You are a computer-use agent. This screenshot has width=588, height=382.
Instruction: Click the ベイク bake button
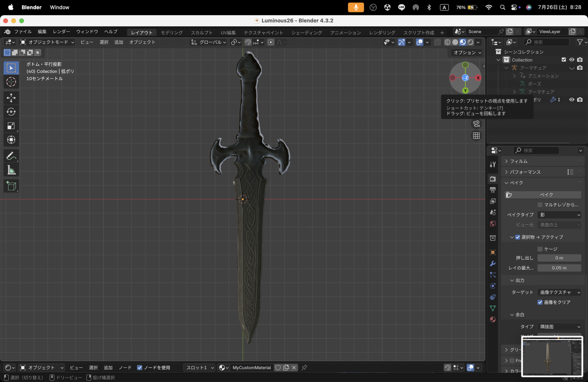543,195
